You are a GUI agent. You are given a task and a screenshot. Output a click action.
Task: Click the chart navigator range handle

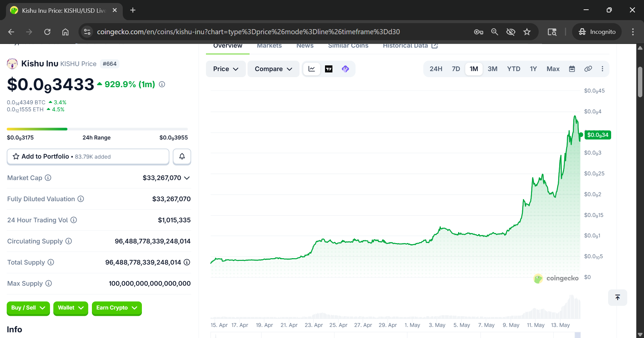(578, 335)
